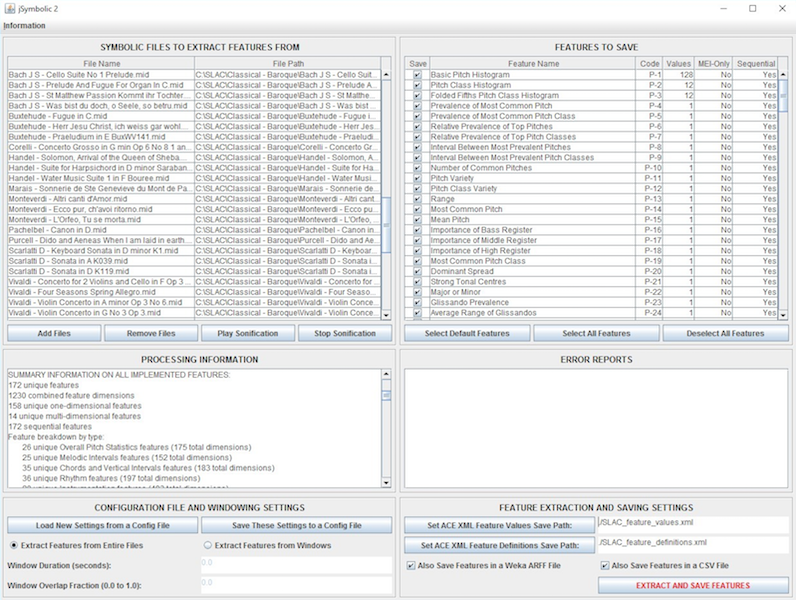Click the Sequential column header
The height and width of the screenshot is (600, 796).
(755, 63)
